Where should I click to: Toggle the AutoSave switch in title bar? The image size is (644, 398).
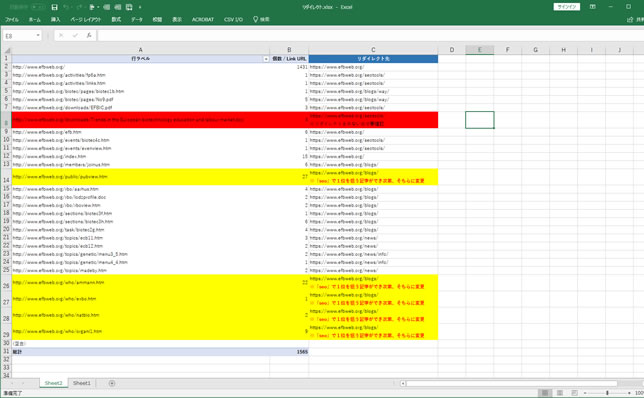pos(37,7)
